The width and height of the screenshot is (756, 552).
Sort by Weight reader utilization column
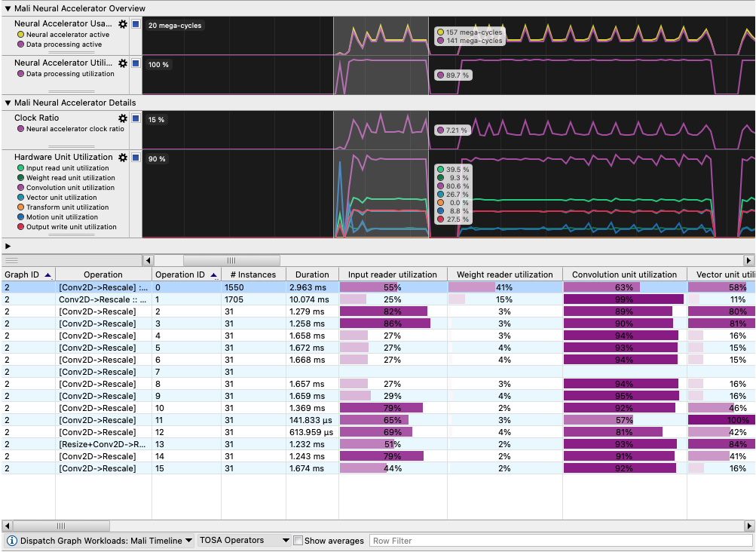[504, 274]
